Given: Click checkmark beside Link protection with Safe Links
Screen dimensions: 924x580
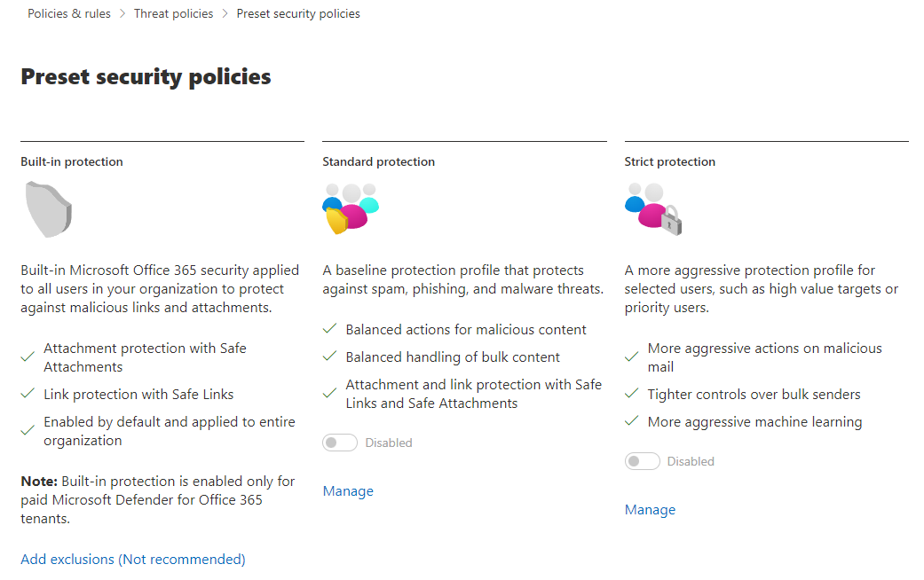Looking at the screenshot, I should click(28, 394).
